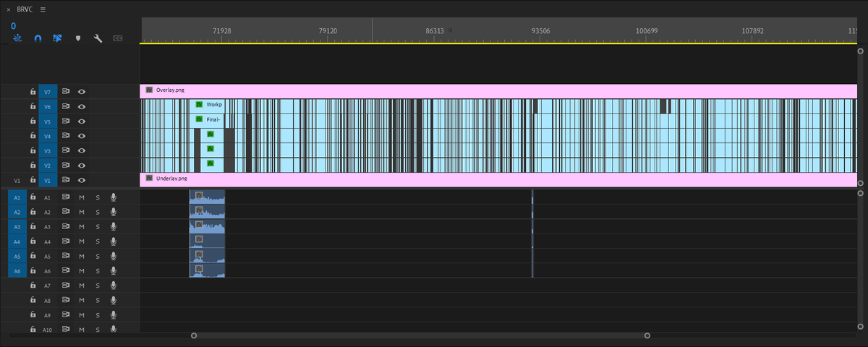Click time ruler at 93506
868x347 pixels.
click(540, 31)
